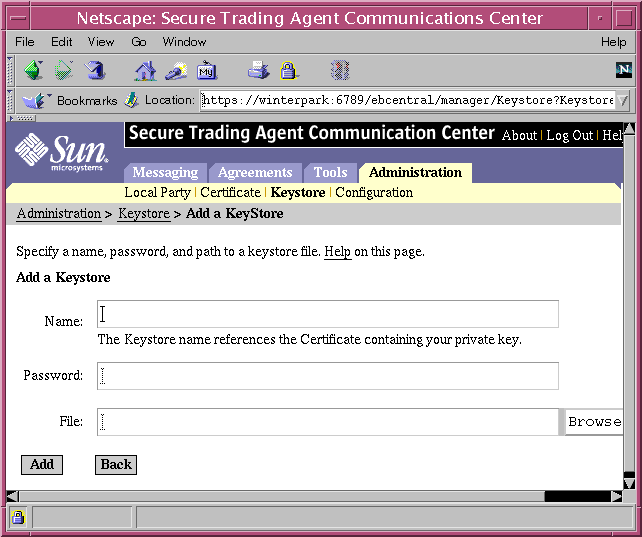This screenshot has height=537, width=642.
Task: Click the Reload page icon
Action: tap(95, 70)
